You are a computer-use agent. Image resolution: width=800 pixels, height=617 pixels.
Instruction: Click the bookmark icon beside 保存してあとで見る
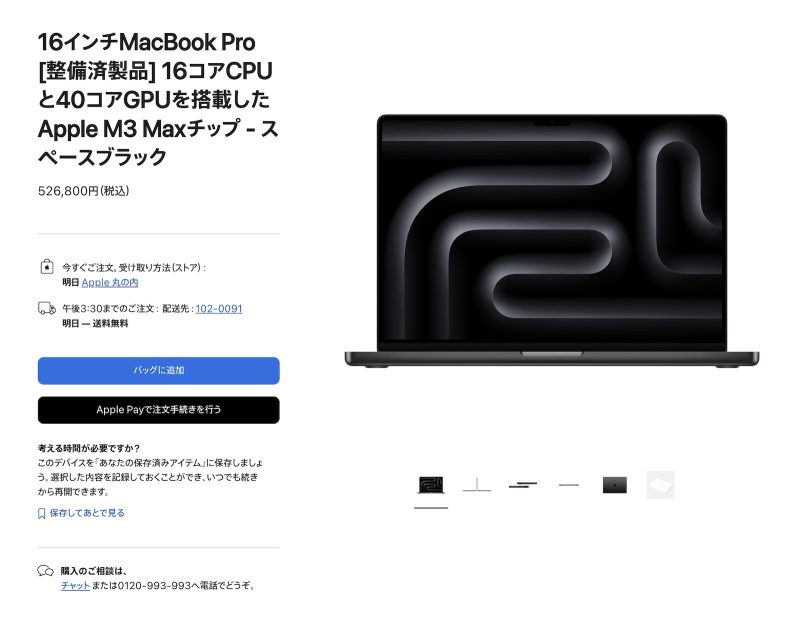pyautogui.click(x=42, y=513)
